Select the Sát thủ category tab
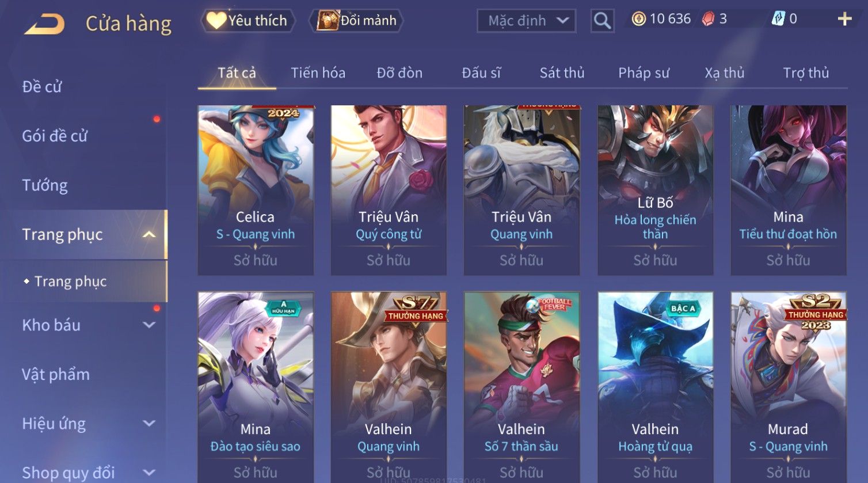The height and width of the screenshot is (483, 868). coord(562,73)
